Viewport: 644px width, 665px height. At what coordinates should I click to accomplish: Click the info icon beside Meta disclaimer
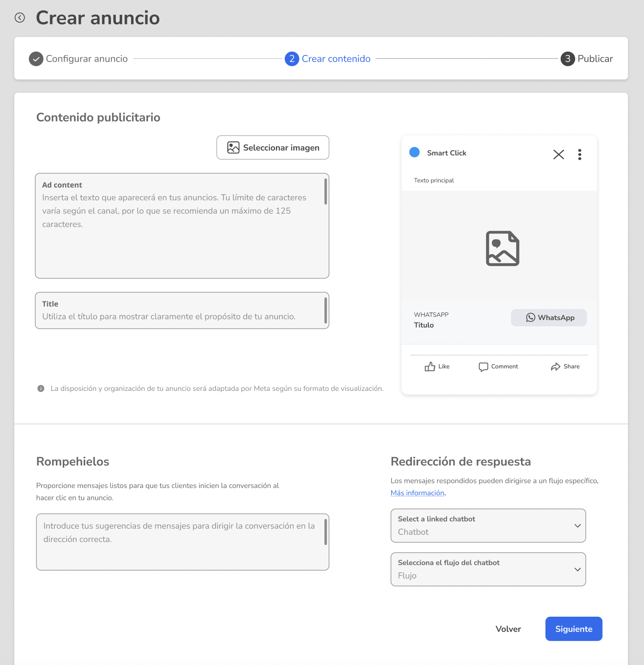click(x=41, y=388)
